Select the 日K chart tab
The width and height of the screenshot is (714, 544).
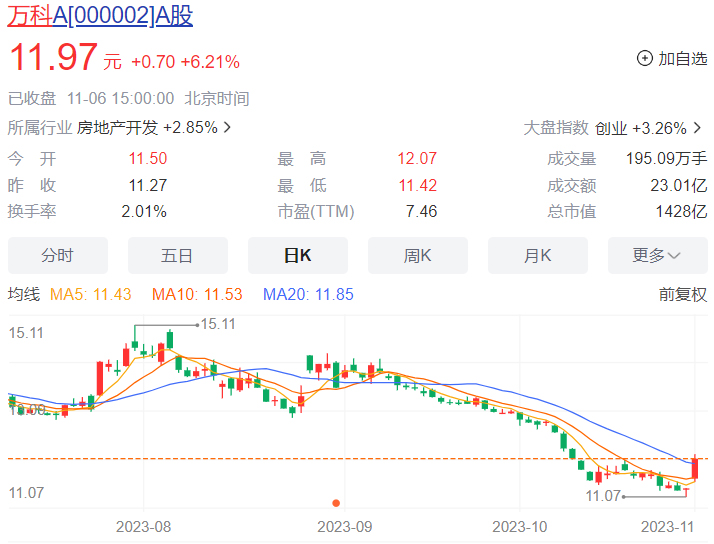pos(298,255)
